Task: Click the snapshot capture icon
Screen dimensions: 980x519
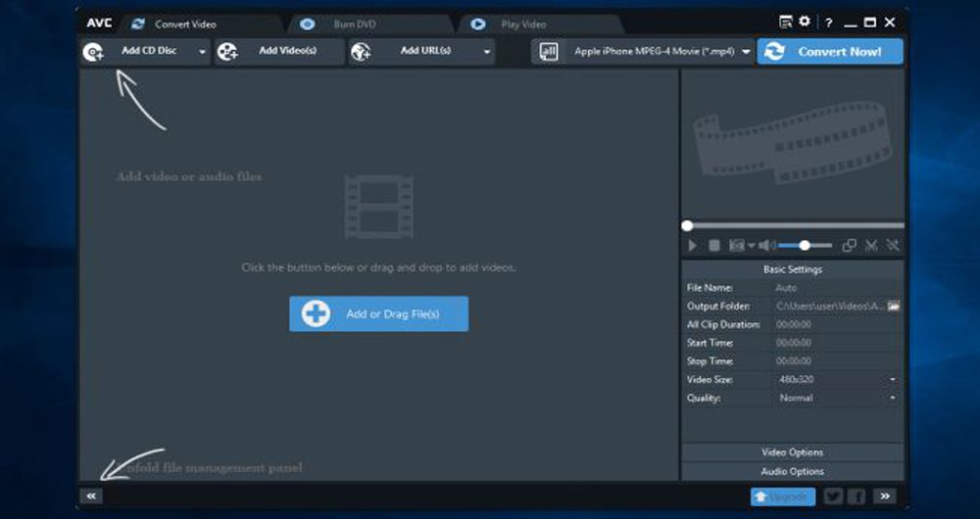Action: (736, 246)
